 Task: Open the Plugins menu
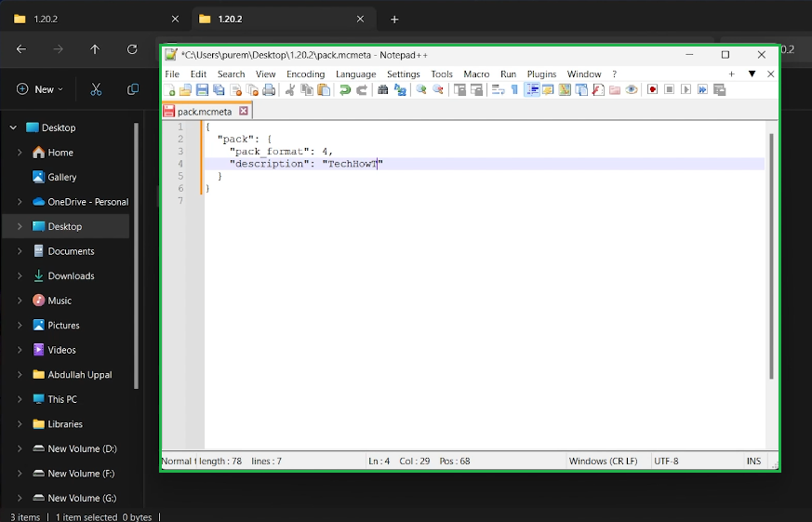(x=541, y=74)
